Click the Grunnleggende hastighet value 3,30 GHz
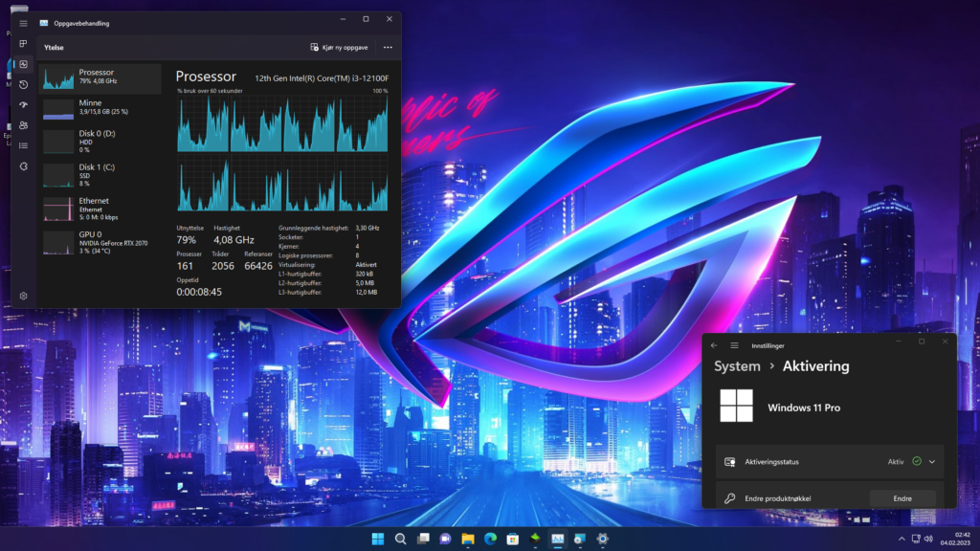The height and width of the screenshot is (551, 980). click(x=367, y=228)
